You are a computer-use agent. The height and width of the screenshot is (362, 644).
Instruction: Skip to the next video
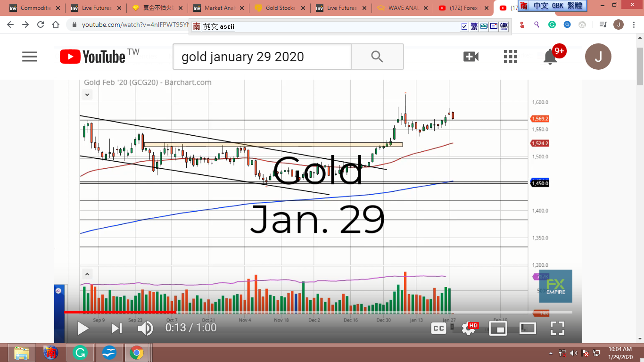point(116,328)
